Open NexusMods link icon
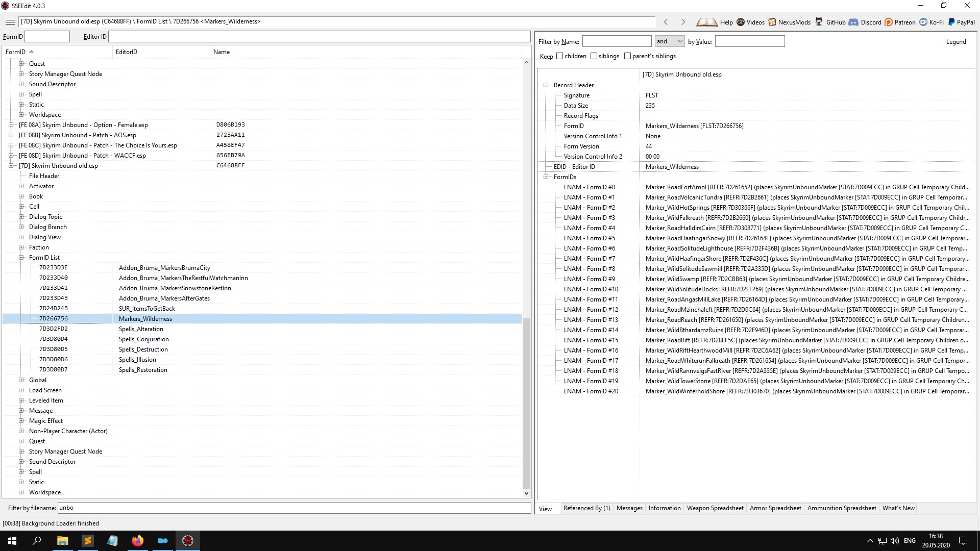Screen dimensions: 980x551 772,22
